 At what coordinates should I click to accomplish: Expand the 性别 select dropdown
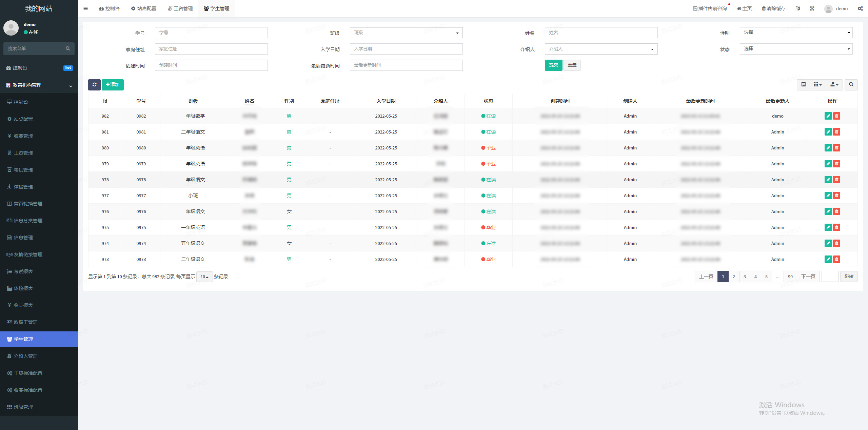796,33
